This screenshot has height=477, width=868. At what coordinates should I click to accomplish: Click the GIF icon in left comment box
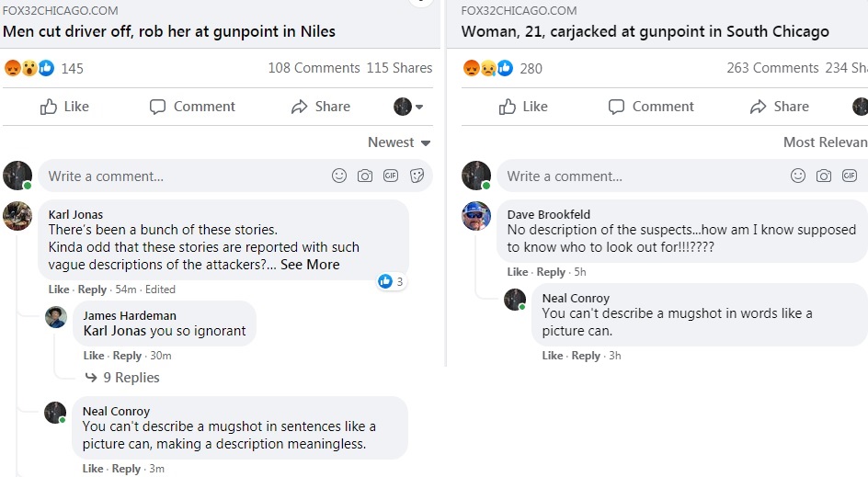pos(391,176)
